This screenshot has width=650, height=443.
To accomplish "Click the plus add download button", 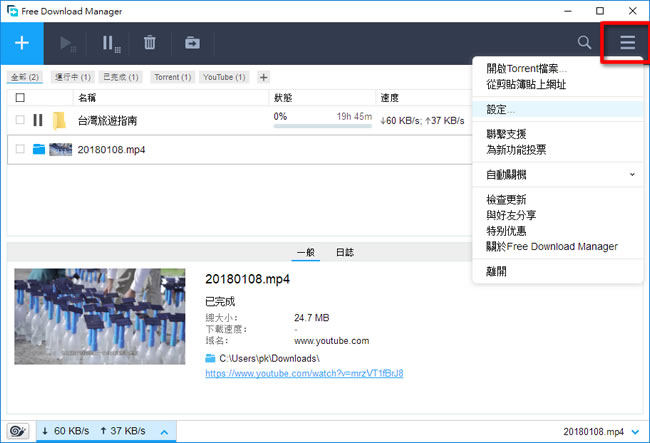I will click(22, 43).
